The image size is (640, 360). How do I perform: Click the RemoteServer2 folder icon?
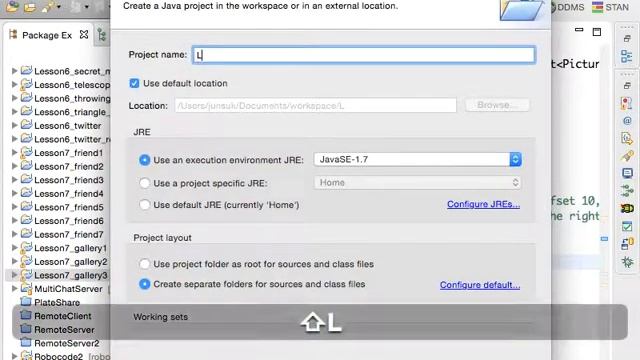(x=26, y=342)
